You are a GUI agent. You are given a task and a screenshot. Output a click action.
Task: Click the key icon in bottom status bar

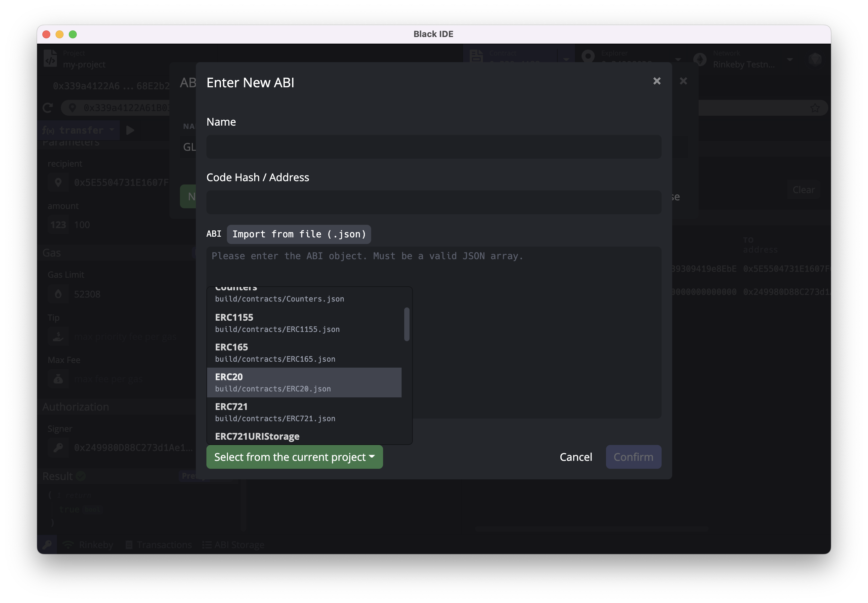47,544
